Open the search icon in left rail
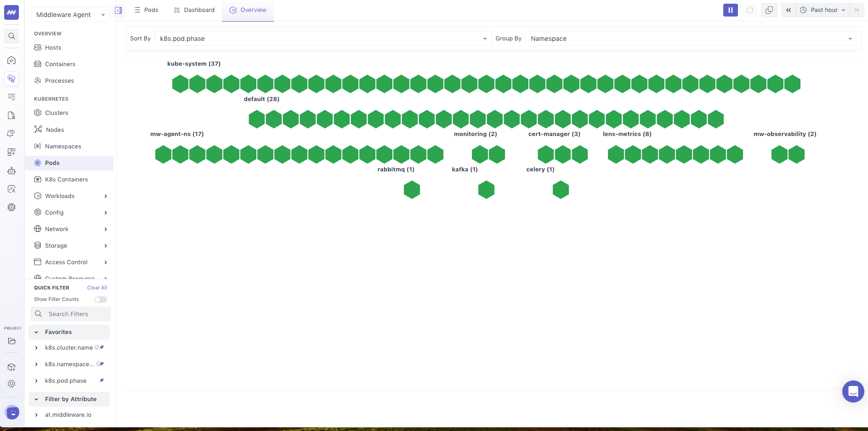The height and width of the screenshot is (431, 868). point(11,36)
